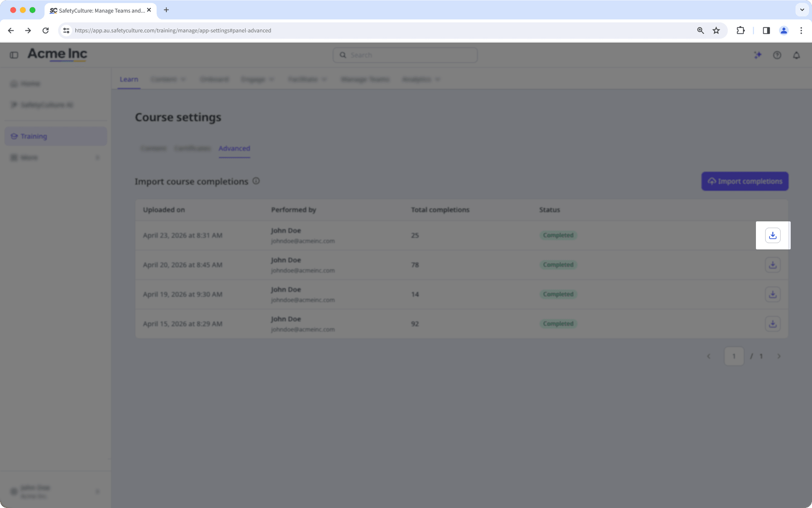Go to next page of results
Image resolution: width=812 pixels, height=508 pixels.
point(779,356)
